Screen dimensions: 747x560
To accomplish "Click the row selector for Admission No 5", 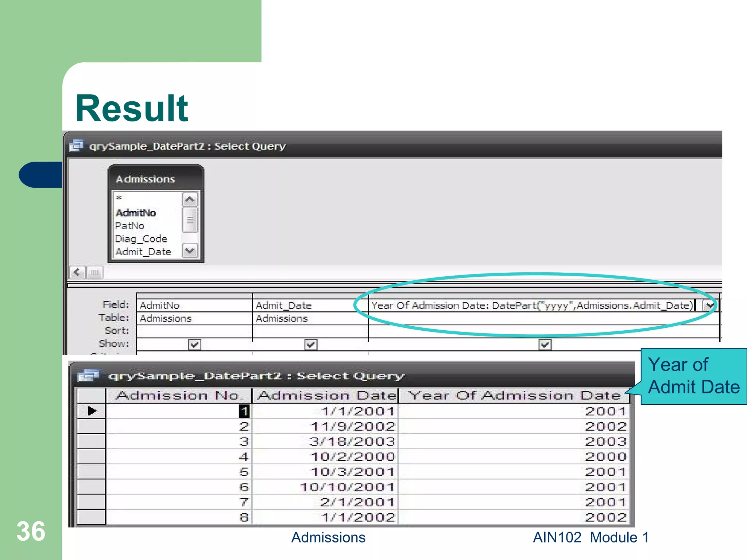I will tap(91, 472).
